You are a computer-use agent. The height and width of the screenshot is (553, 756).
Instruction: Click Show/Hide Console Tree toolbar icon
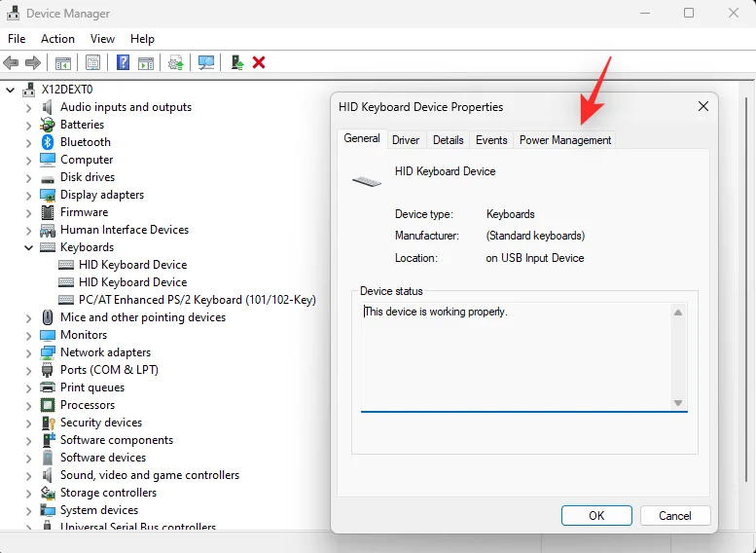[62, 62]
